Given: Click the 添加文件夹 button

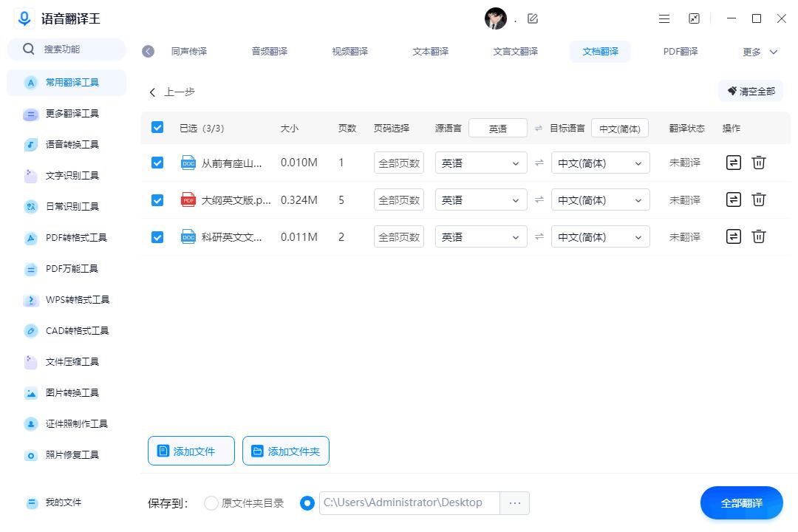Looking at the screenshot, I should (286, 451).
